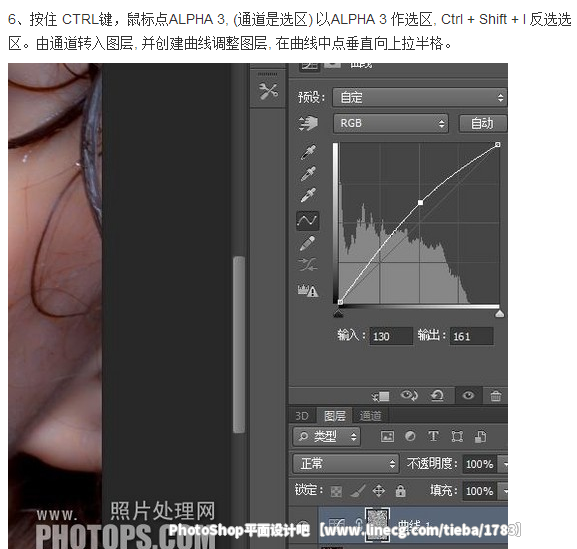Reset curves to adjustment defaults

click(437, 396)
